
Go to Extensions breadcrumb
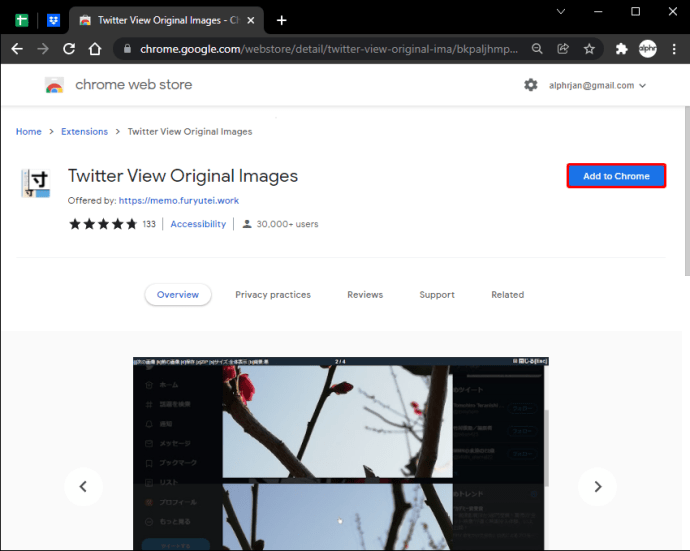pos(84,132)
